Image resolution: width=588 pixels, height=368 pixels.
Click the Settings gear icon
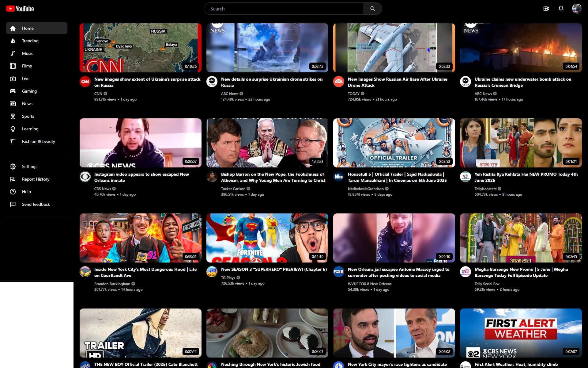[x=13, y=167]
